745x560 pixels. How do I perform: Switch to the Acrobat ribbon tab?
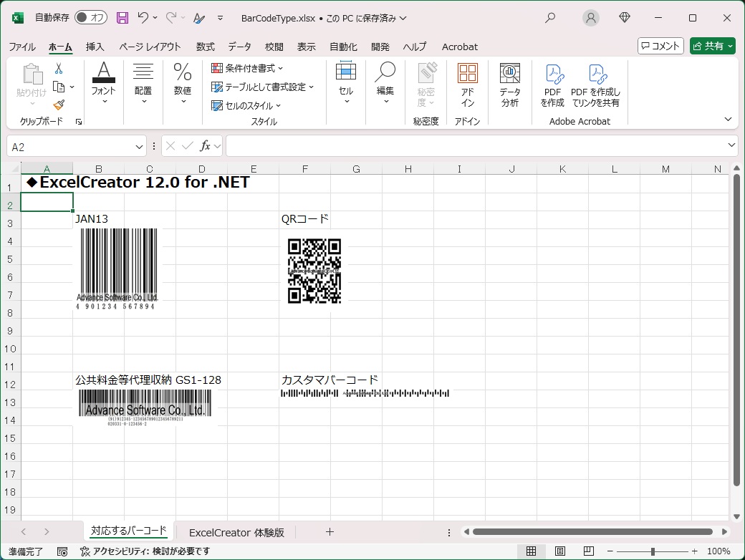click(459, 47)
